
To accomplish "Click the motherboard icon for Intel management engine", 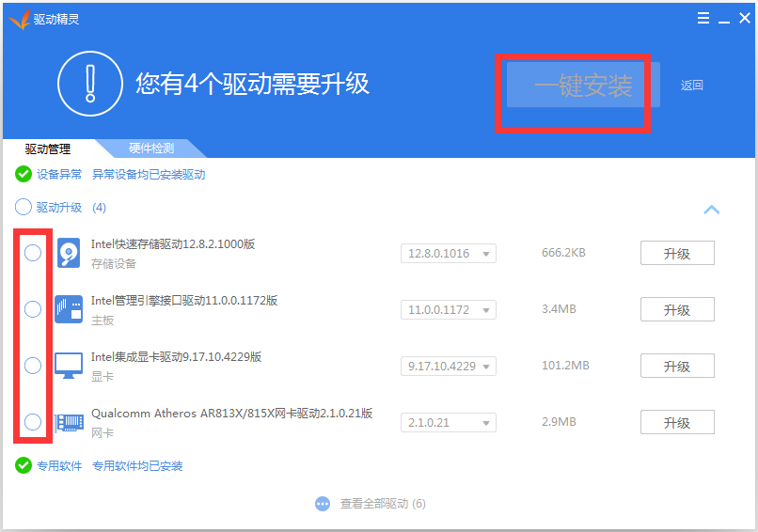I will [69, 309].
